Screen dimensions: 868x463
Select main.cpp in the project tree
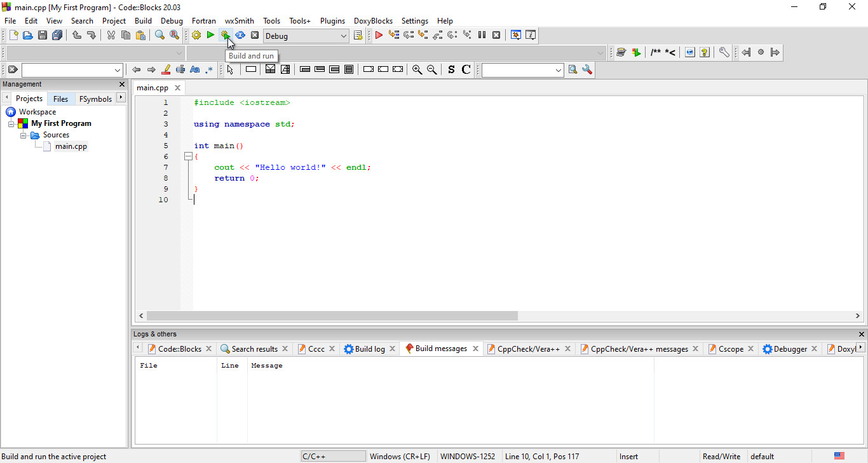click(x=71, y=146)
